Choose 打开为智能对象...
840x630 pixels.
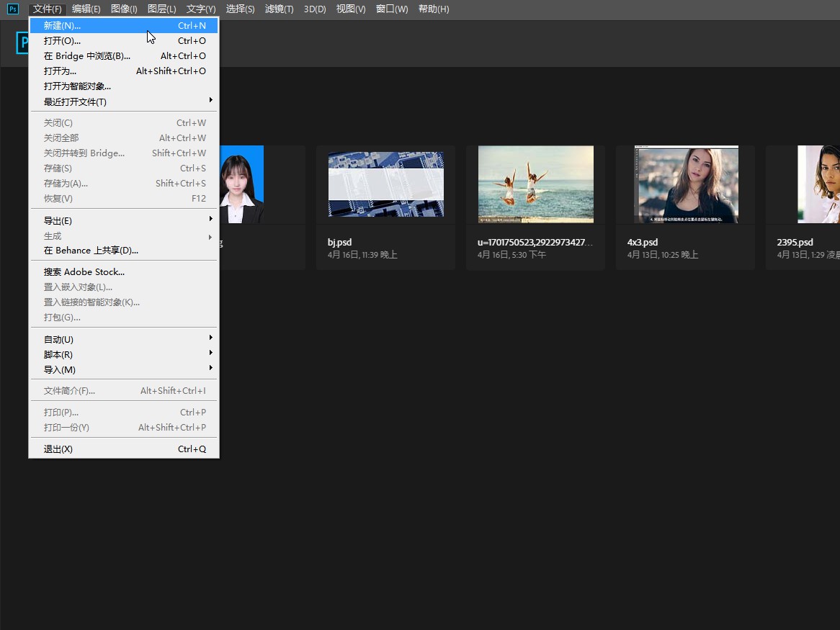pos(124,86)
